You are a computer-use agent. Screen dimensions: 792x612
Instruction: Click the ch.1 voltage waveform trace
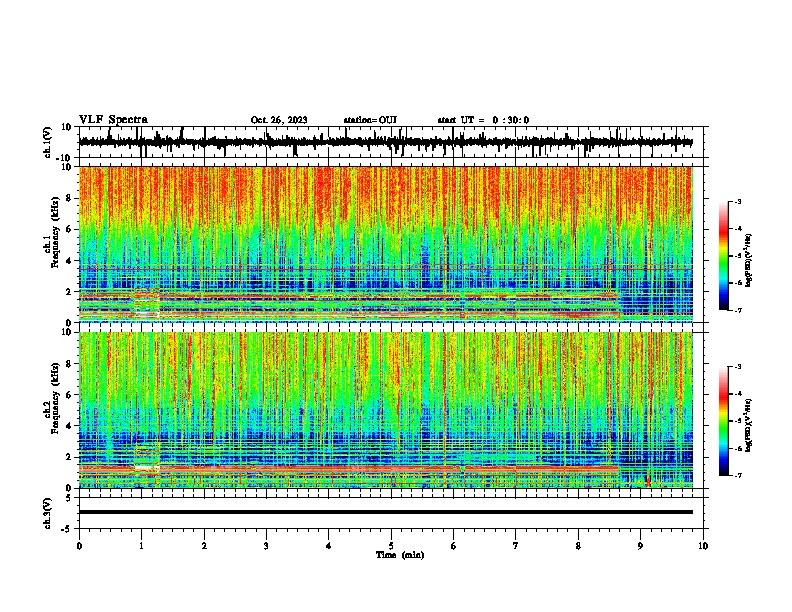[x=386, y=142]
